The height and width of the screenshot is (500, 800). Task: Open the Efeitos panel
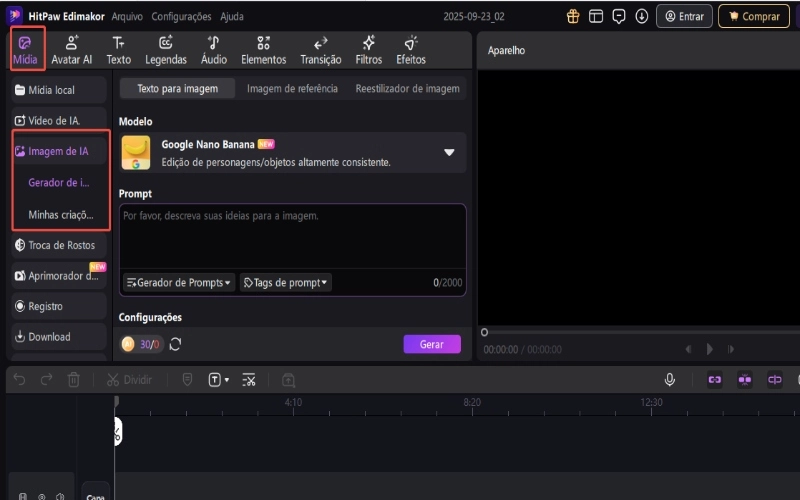click(x=411, y=49)
